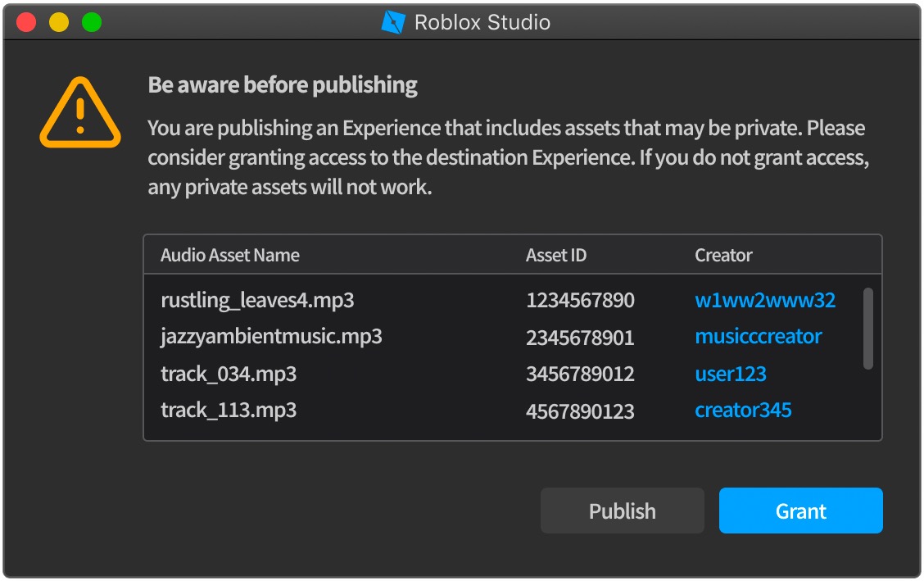Image resolution: width=924 pixels, height=581 pixels.
Task: Minimize the window using the yellow button
Action: coord(59,22)
